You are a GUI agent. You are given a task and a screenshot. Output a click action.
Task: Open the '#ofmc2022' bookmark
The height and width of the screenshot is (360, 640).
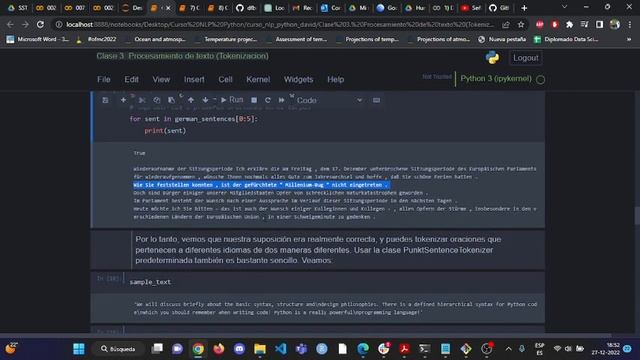[x=97, y=39]
